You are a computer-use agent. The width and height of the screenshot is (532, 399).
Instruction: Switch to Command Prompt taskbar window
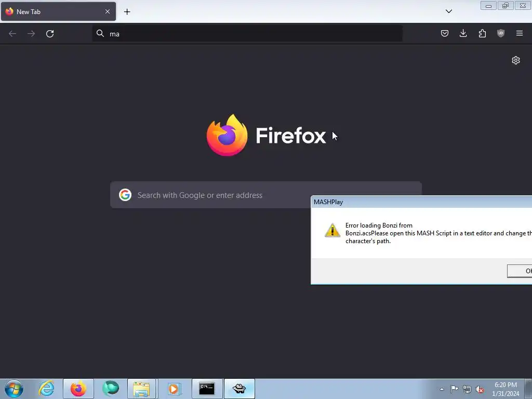[x=207, y=389]
